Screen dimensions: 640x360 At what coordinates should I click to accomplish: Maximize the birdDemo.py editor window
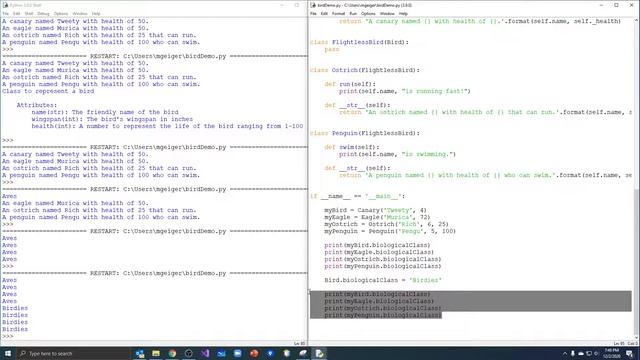(x=616, y=5)
